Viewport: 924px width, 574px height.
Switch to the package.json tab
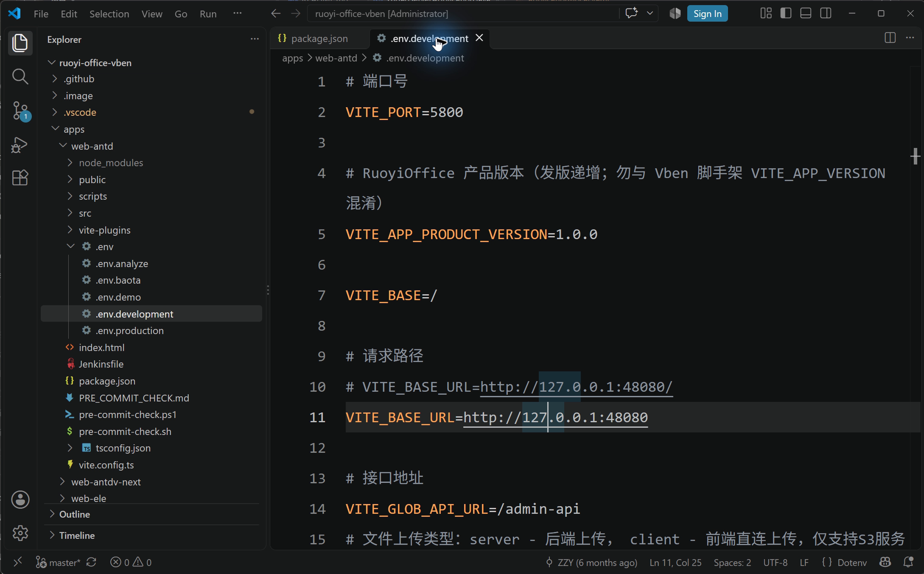coord(319,39)
